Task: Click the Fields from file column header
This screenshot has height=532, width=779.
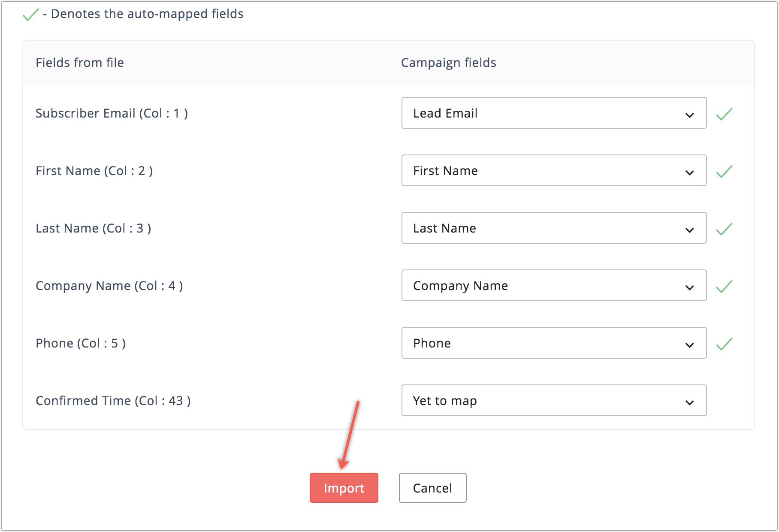Action: click(80, 63)
